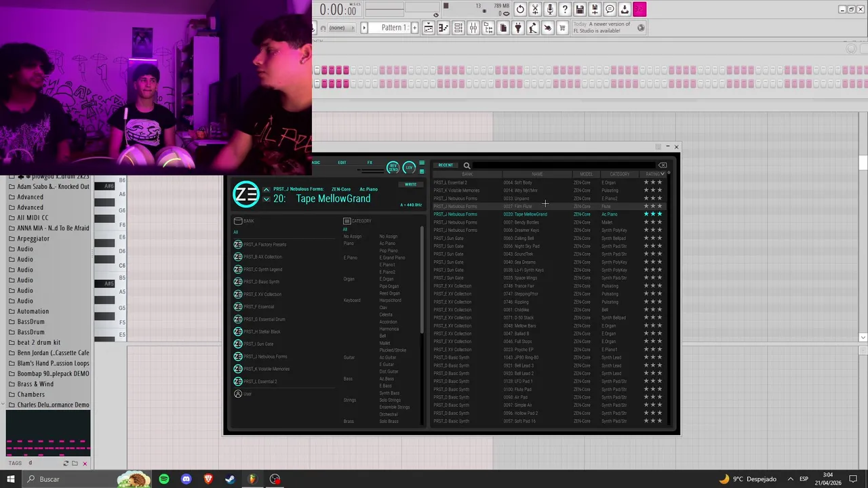Open the speech bubble chat icon
The image size is (868, 488).
coord(610,9)
